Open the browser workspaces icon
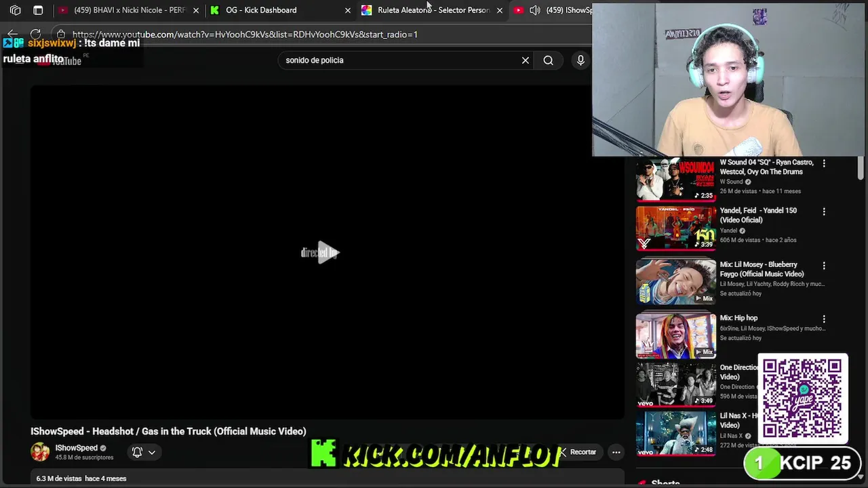The height and width of the screenshot is (488, 868). point(15,10)
